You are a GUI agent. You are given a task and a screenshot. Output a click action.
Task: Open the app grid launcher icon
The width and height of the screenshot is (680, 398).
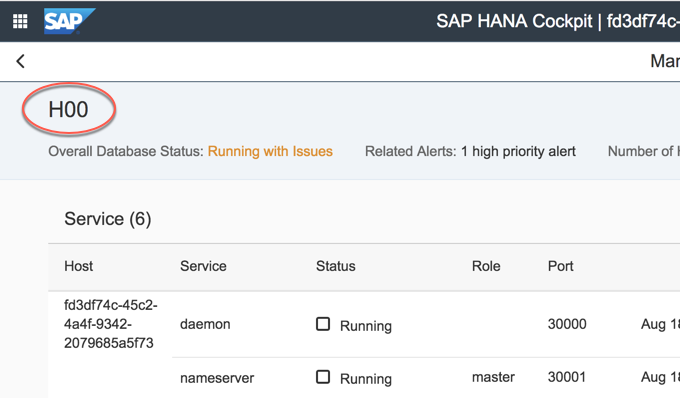20,21
